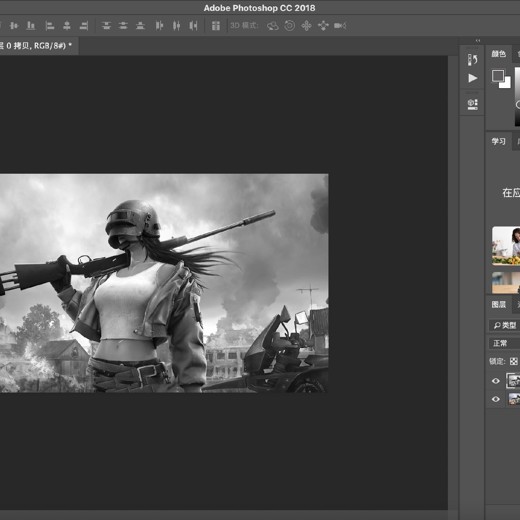Viewport: 520px width, 520px height.
Task: Select 3D pan camera mode icon
Action: tap(306, 26)
